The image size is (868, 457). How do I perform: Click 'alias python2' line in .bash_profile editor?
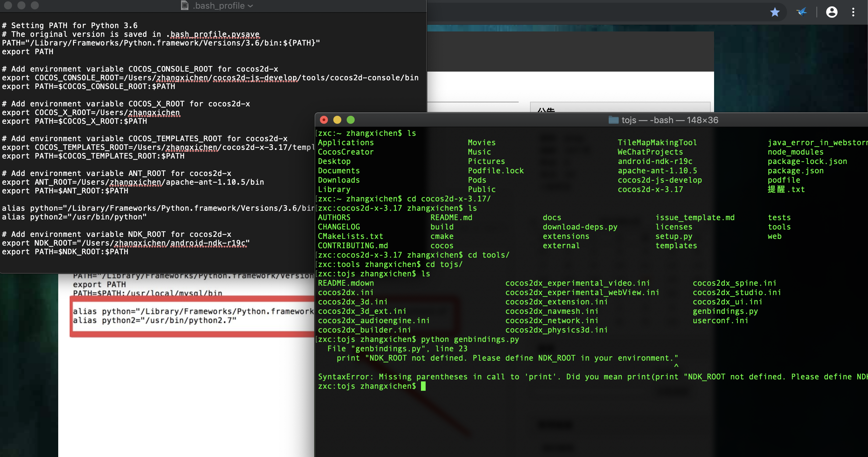[x=74, y=217]
